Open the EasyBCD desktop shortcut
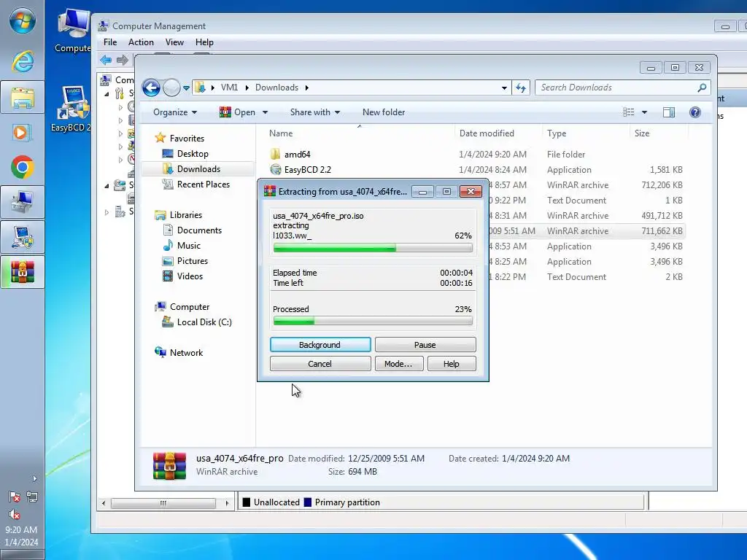Image resolution: width=747 pixels, height=560 pixels. click(71, 109)
